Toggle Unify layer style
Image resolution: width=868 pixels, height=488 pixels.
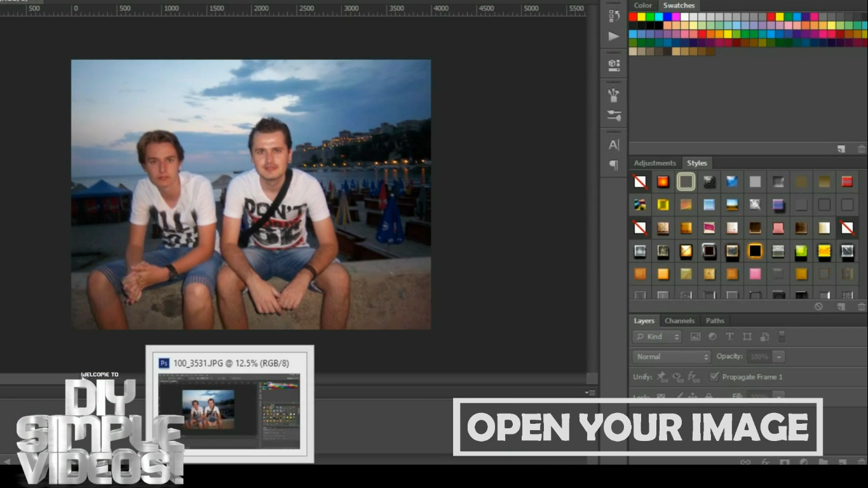pyautogui.click(x=693, y=377)
